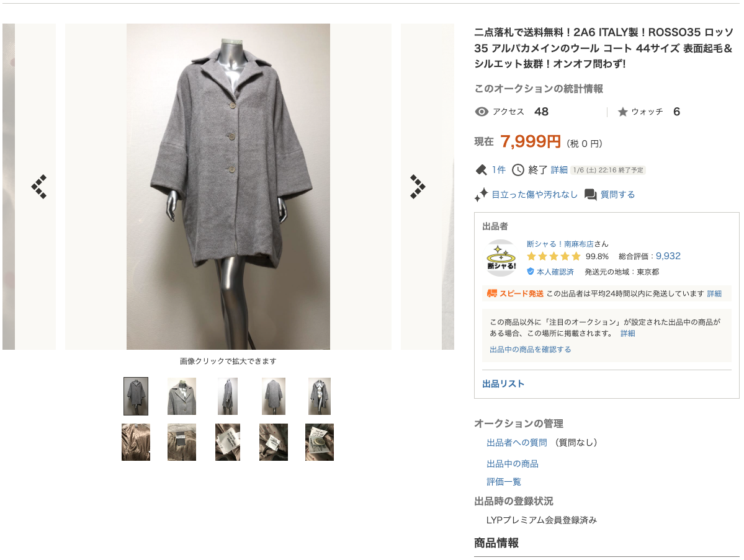
Task: Click the watch star icon
Action: pyautogui.click(x=622, y=112)
